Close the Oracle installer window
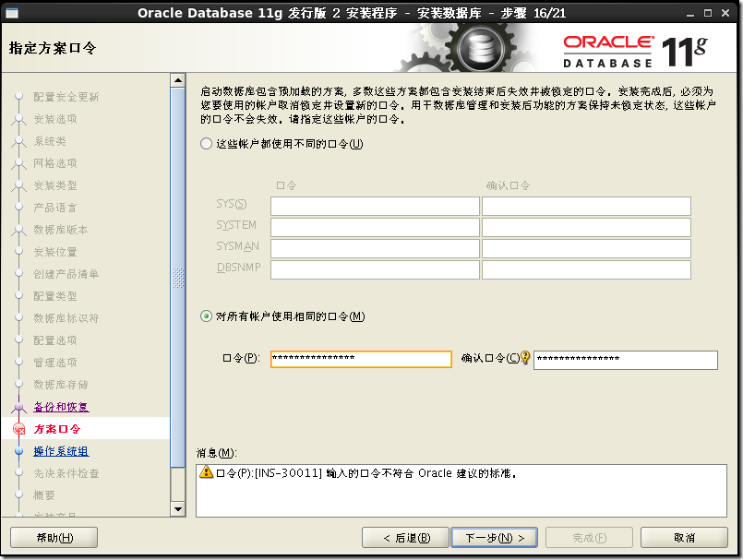Screen dimensions: 743x560 tap(725, 13)
